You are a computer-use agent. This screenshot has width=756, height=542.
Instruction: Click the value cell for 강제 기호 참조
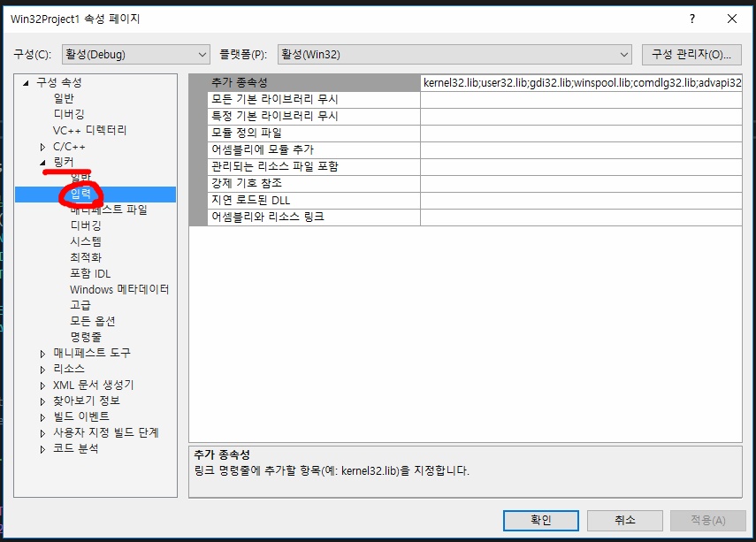(581, 183)
